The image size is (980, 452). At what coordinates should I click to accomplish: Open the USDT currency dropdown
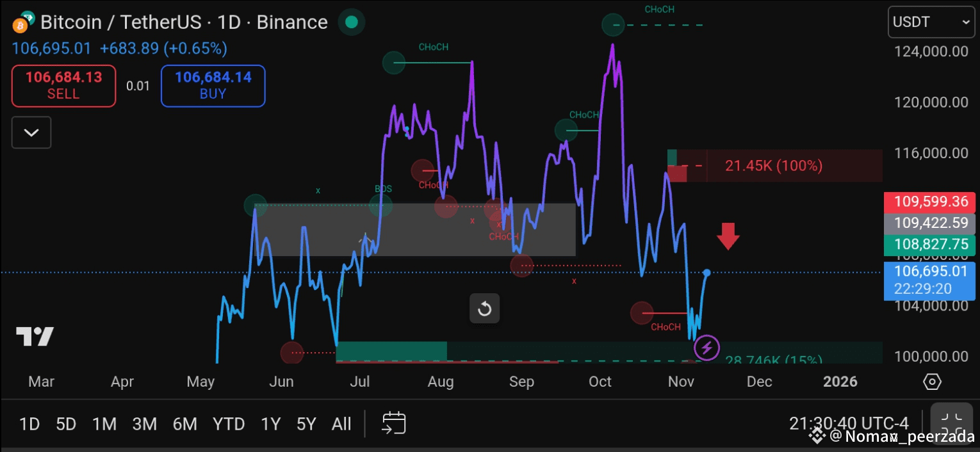[931, 22]
